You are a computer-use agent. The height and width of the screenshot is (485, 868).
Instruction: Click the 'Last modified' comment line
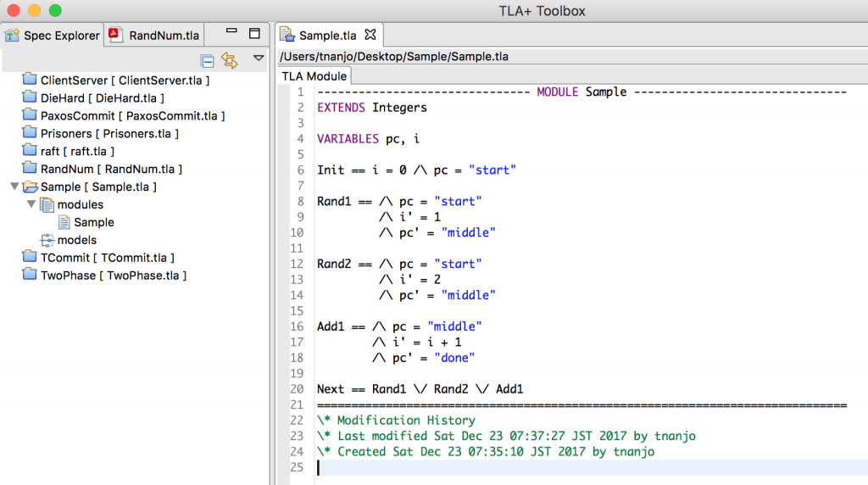tap(506, 436)
